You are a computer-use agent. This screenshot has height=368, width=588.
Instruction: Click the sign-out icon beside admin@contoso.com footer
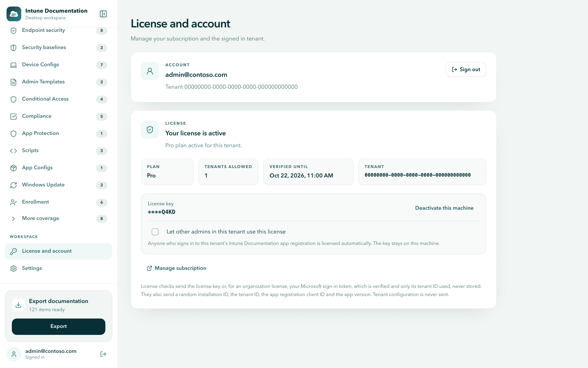pos(103,354)
